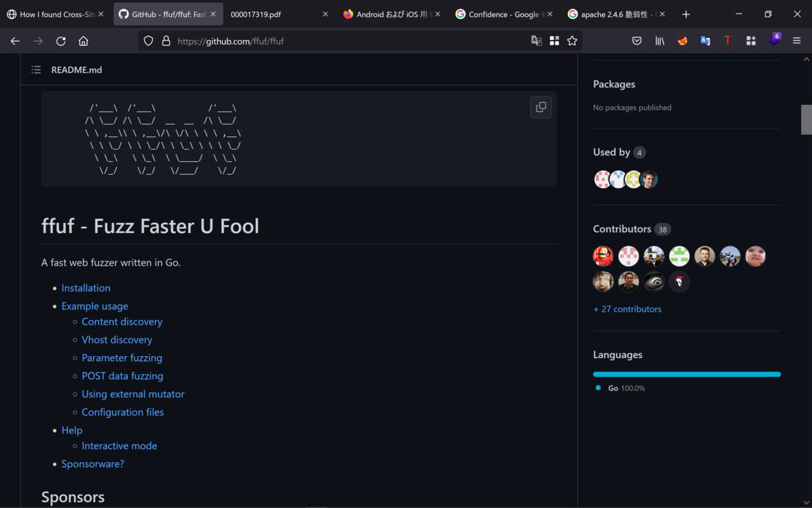Copy the ASCII art code block

coord(541,107)
